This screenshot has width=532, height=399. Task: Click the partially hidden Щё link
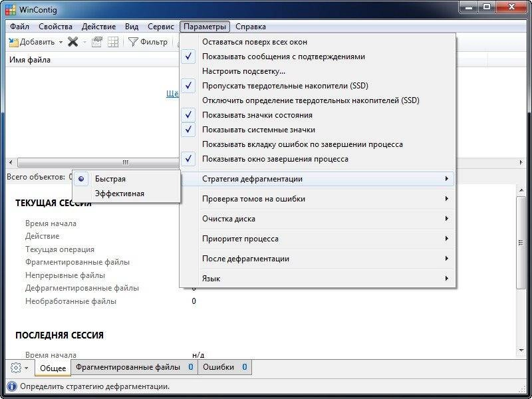172,94
